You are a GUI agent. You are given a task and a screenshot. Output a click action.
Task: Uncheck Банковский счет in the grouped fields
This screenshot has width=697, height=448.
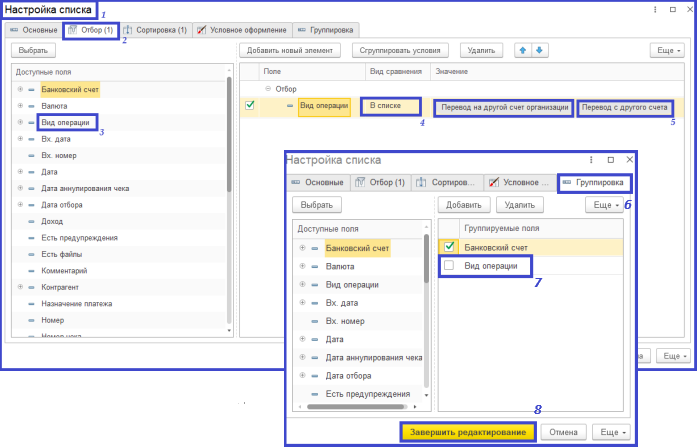click(x=450, y=247)
